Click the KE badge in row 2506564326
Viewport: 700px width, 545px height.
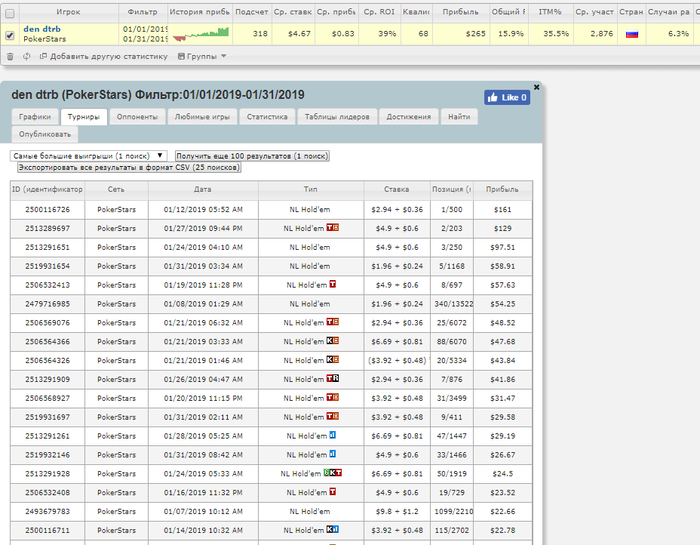pos(333,359)
